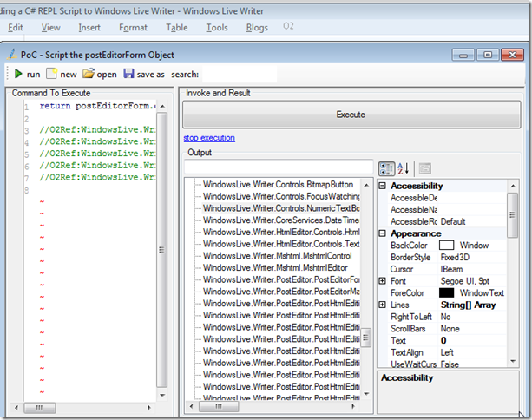The width and height of the screenshot is (532, 420).
Task: Click the Property Pages icon
Action: [x=424, y=168]
